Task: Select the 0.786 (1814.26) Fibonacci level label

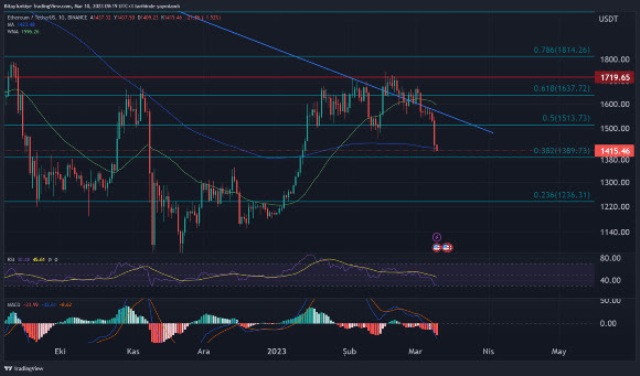Action: pos(562,50)
